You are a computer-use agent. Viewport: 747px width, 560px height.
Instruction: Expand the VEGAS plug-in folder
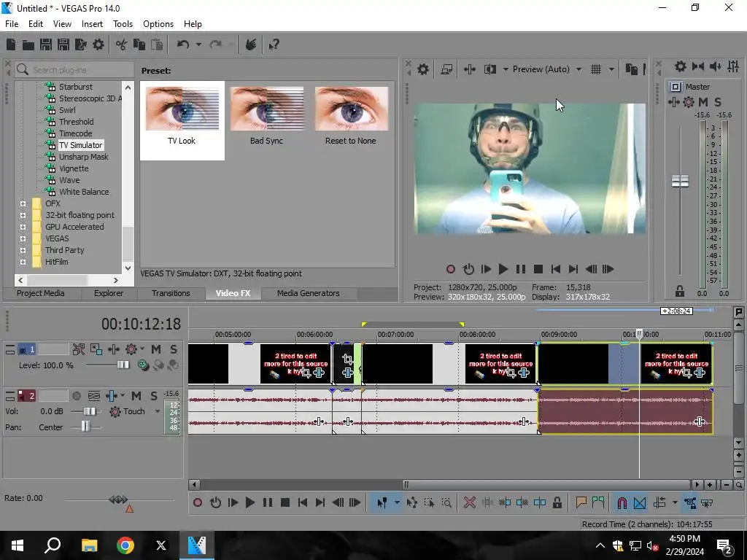point(23,238)
